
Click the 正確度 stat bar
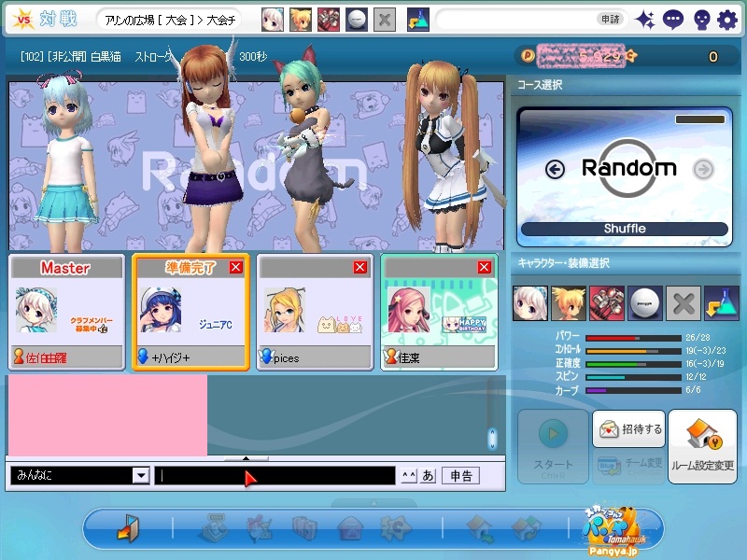[x=633, y=364]
